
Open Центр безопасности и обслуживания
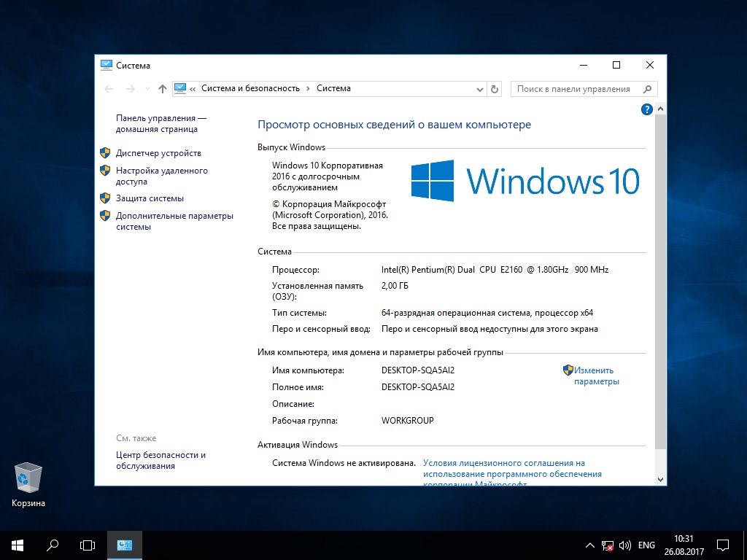tap(160, 460)
